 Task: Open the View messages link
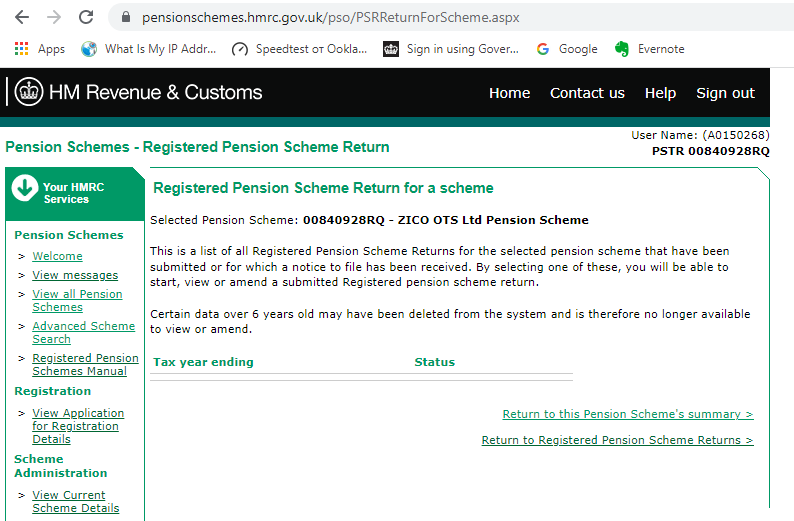point(75,275)
